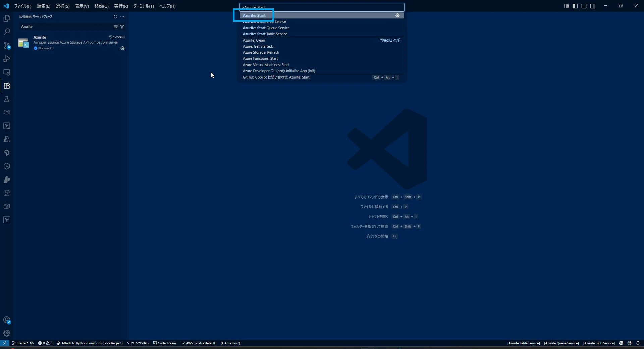Viewport: 644px width, 349px height.
Task: Open the Azure view in activity bar
Action: [x=7, y=139]
